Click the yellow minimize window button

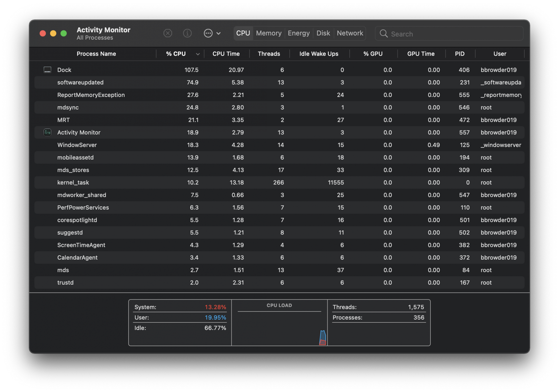[53, 34]
